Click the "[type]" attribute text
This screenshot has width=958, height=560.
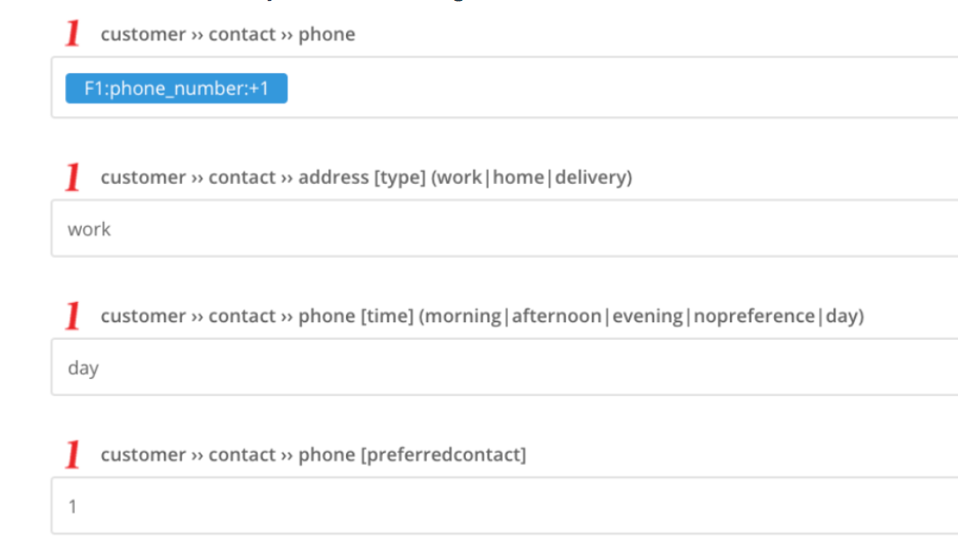[x=400, y=177]
